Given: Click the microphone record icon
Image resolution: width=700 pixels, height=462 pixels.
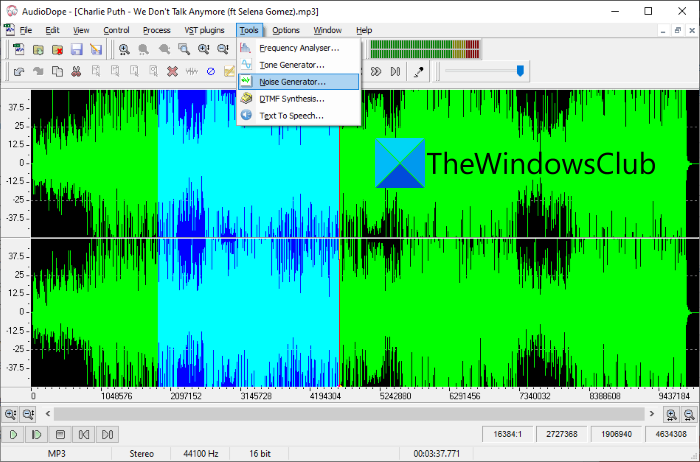Looking at the screenshot, I should click(418, 71).
